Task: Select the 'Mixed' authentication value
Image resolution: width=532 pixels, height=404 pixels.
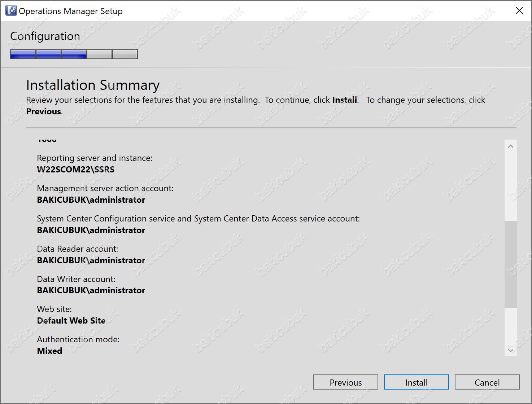Action: [x=49, y=351]
